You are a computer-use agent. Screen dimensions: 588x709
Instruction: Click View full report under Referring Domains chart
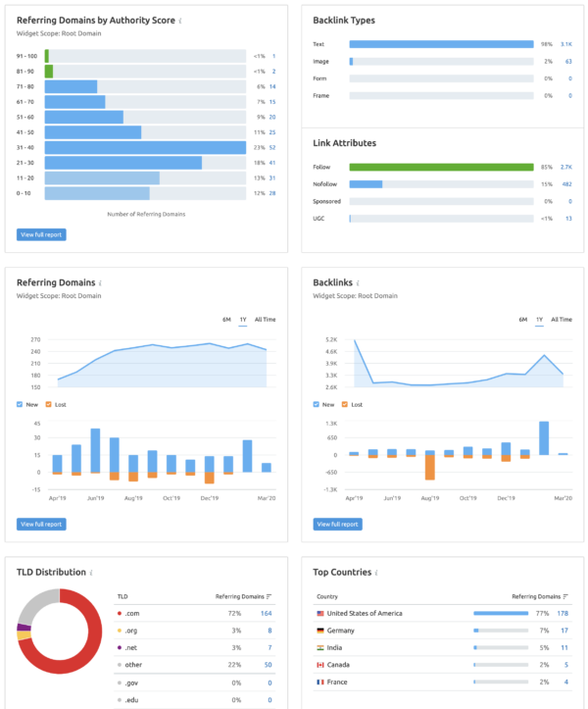41,524
